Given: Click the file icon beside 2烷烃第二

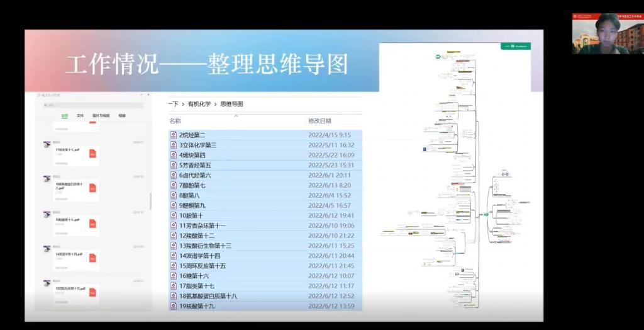Looking at the screenshot, I should click(x=174, y=135).
